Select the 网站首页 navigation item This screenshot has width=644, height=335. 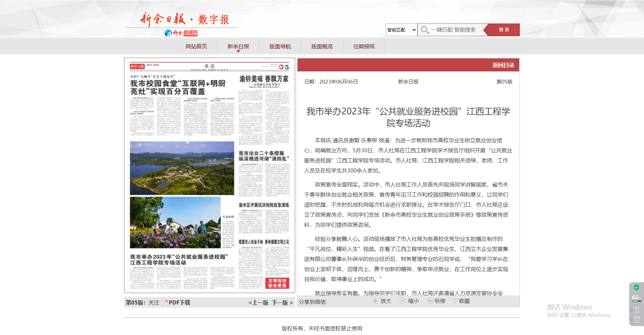point(196,47)
